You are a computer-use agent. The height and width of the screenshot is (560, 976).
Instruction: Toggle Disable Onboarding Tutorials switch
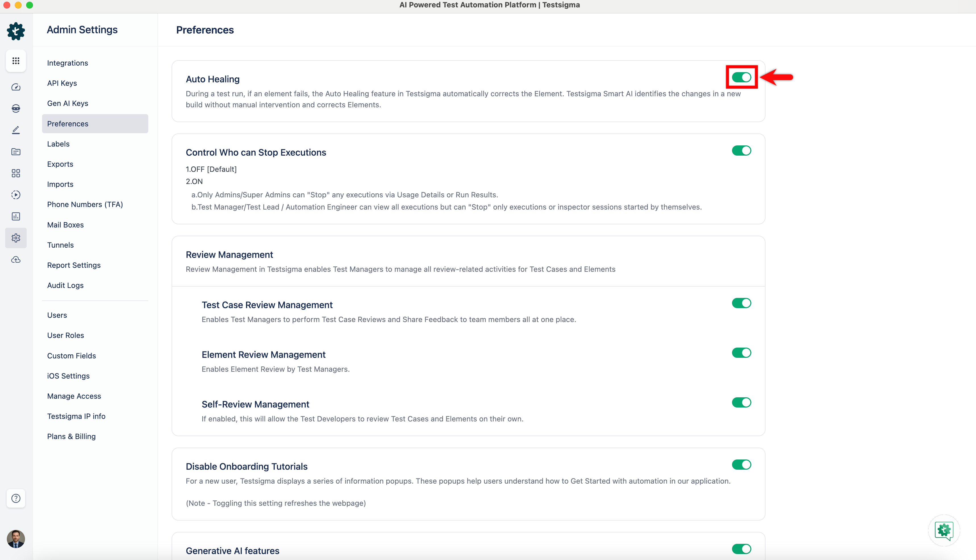pos(741,465)
